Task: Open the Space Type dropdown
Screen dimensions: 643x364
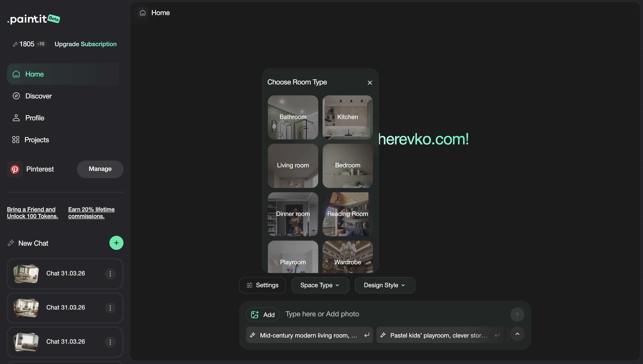Action: (320, 285)
